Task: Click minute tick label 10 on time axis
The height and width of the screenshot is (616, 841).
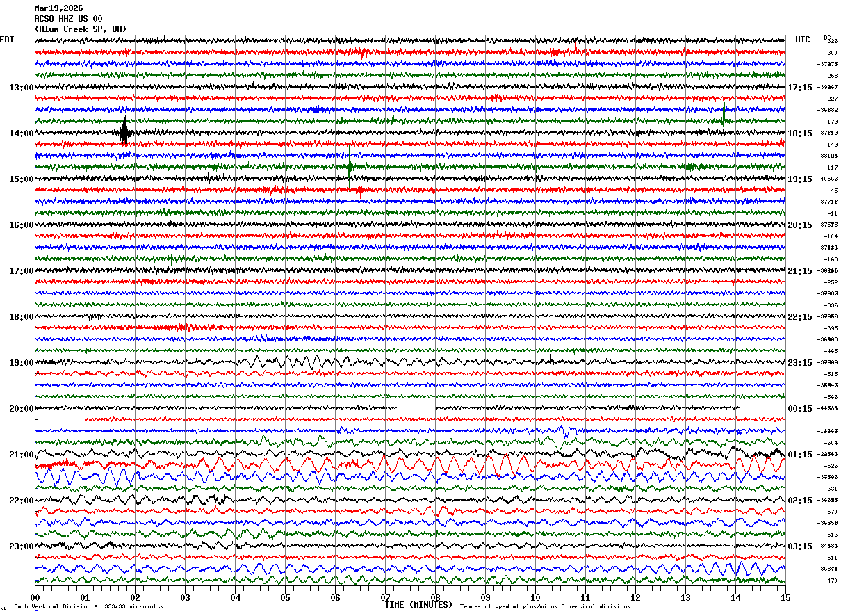Action: click(x=535, y=597)
